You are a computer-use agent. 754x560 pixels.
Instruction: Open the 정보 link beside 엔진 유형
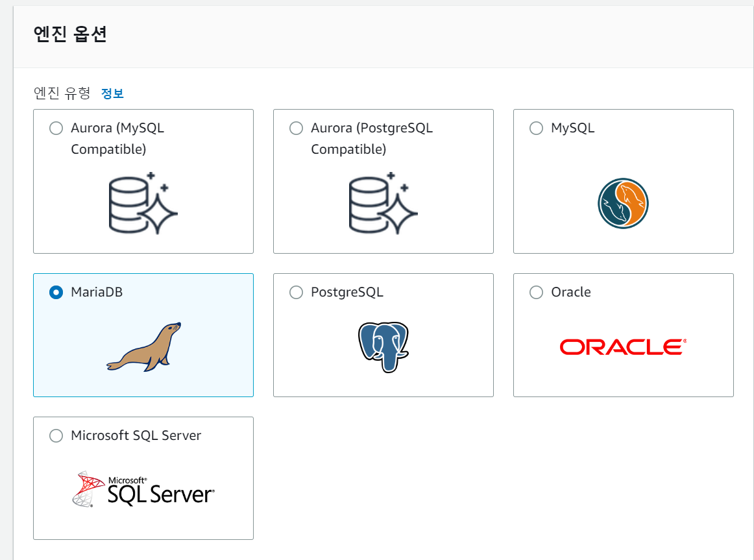coord(112,93)
